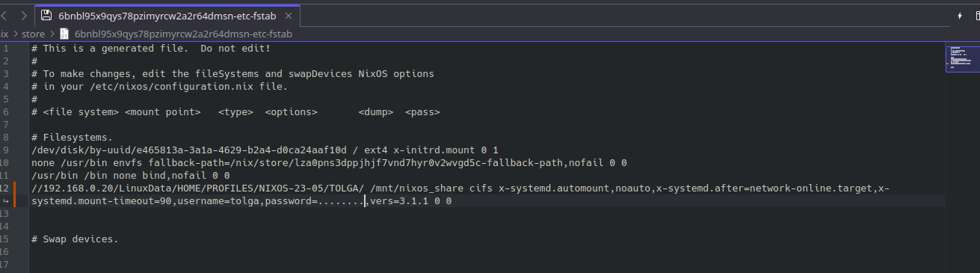980x273 pixels.
Task: Click the "store" breadcrumb folder
Action: (x=33, y=34)
